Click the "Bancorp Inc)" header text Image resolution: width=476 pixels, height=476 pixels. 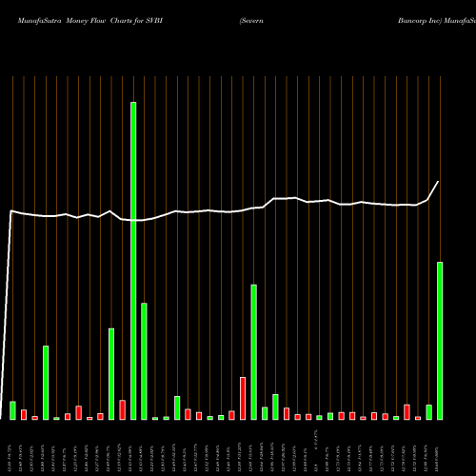click(x=420, y=21)
